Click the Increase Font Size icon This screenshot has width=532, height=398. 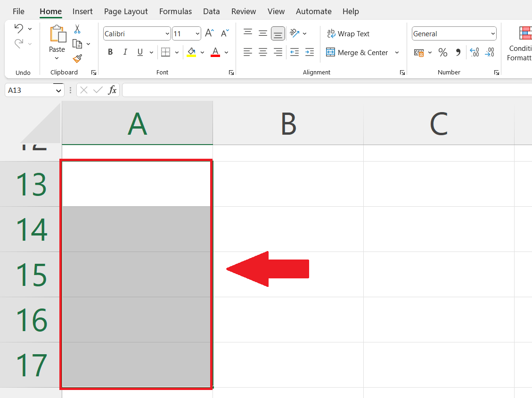[209, 33]
